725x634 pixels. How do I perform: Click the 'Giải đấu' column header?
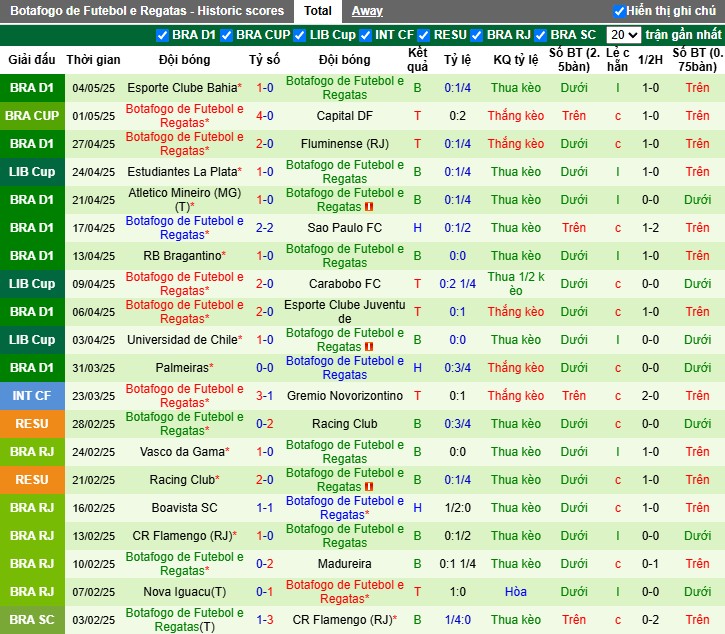(32, 60)
